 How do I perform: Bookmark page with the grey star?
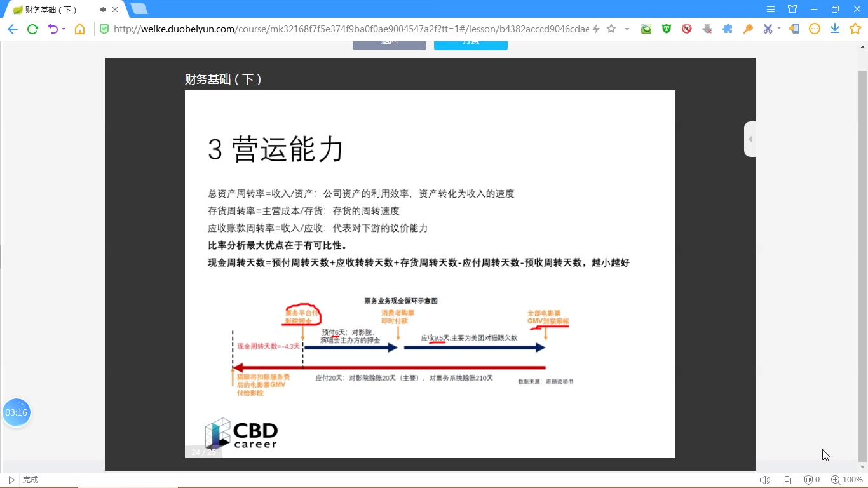point(611,29)
